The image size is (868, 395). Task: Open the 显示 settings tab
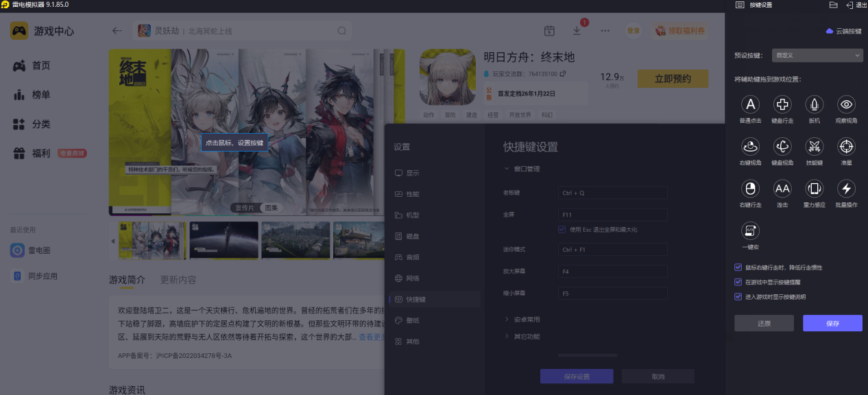click(x=435, y=173)
